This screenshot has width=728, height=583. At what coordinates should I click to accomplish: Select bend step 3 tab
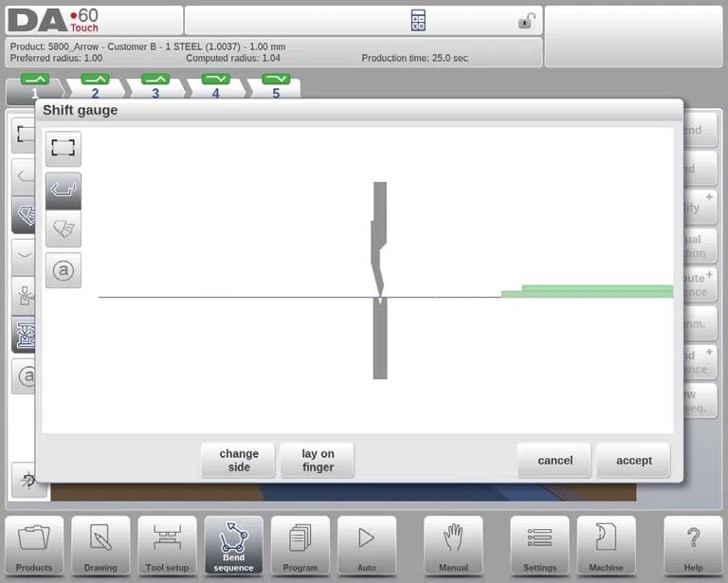155,88
